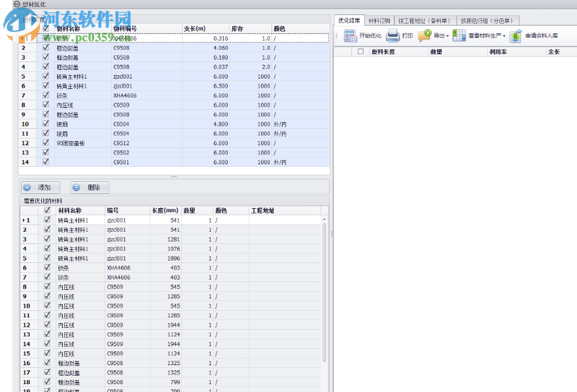Click the 导出 export icon
577x392 pixels.
425,35
